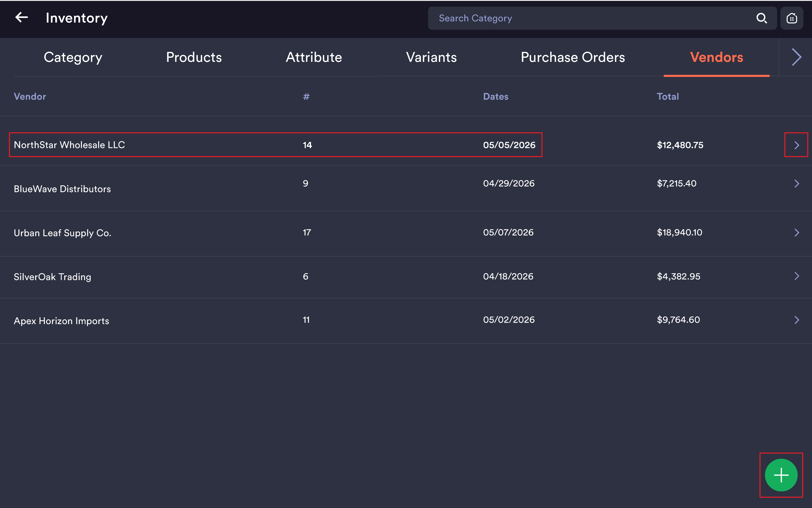Go back using the arrow icon

22,17
